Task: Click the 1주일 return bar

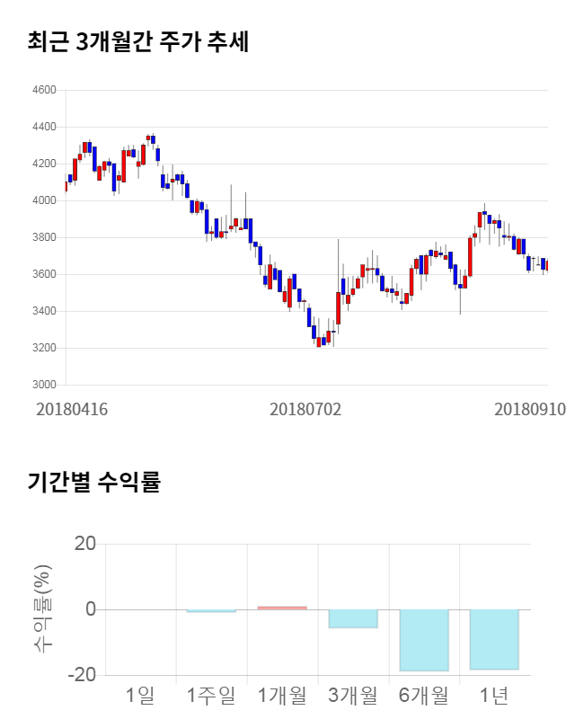Action: (x=211, y=611)
